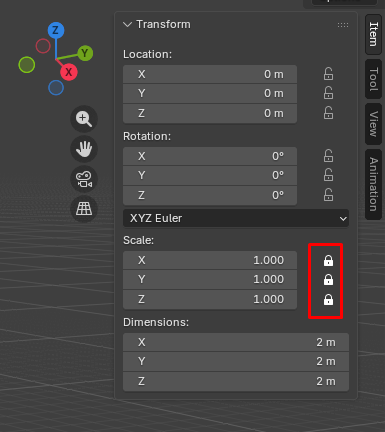Unlock the Scale Y value
This screenshot has height=432, width=385.
(x=328, y=280)
